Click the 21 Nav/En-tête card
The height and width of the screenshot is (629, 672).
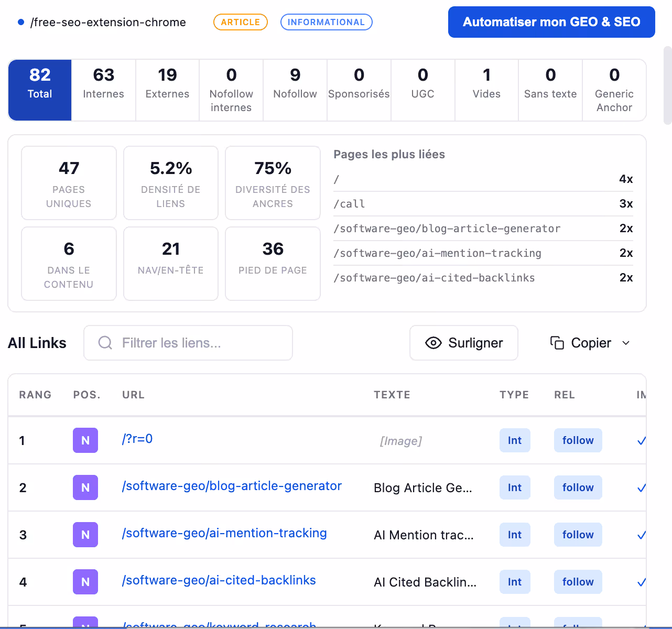pyautogui.click(x=171, y=264)
